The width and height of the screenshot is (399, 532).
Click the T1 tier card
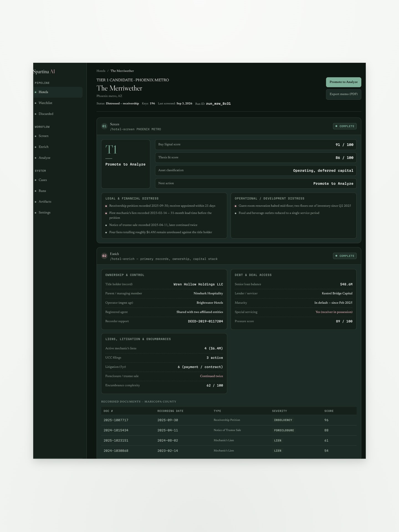pos(126,164)
